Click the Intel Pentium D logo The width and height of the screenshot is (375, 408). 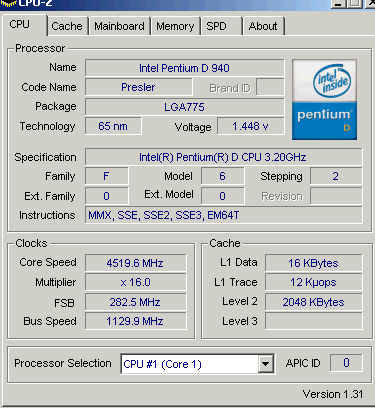pos(324,99)
